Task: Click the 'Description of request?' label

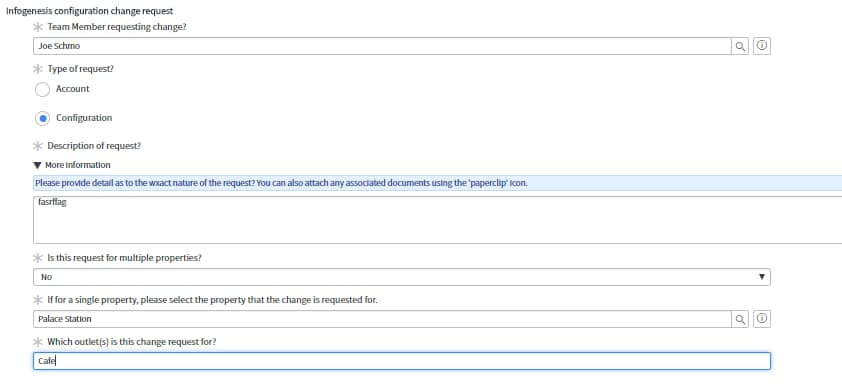Action: click(x=94, y=146)
